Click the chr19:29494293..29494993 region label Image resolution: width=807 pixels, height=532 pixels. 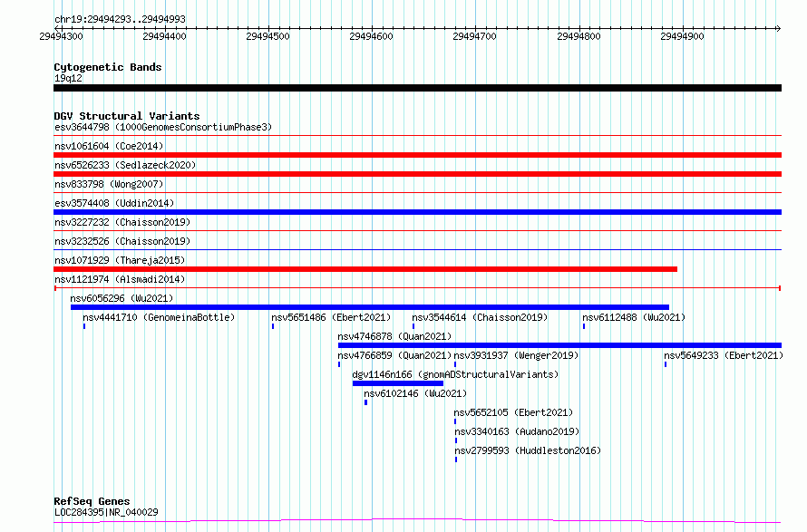[120, 20]
